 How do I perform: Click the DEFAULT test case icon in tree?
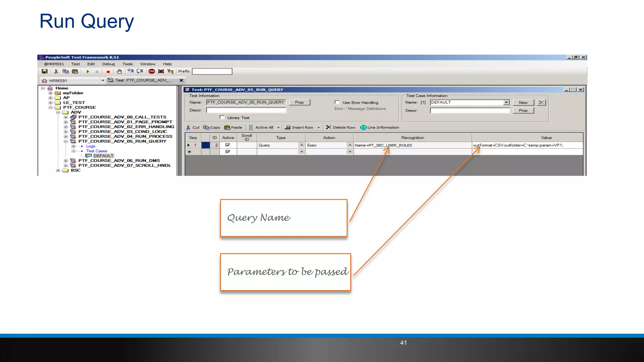(89, 156)
